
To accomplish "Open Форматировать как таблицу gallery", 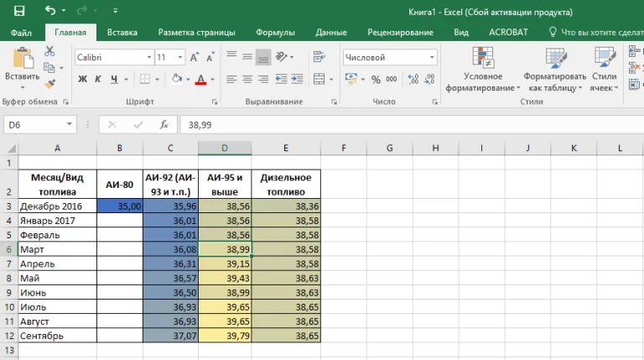I will pos(555,69).
